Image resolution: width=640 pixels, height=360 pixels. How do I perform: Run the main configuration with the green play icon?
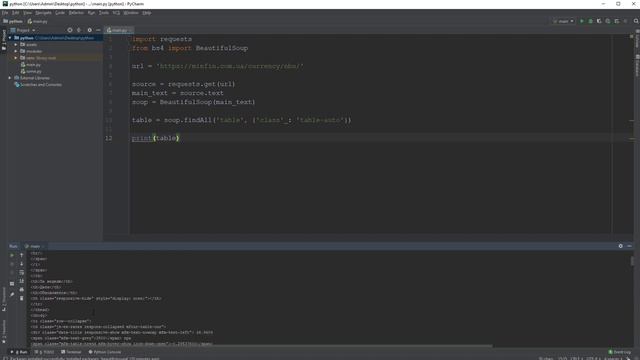coord(582,21)
